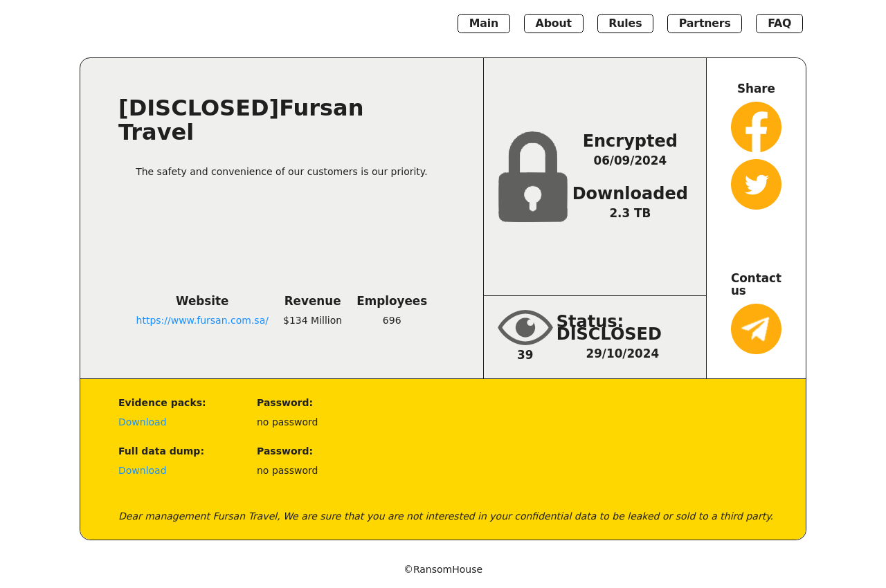
Task: Click the [DISCLOSED]Fursan Travel heading
Action: tap(240, 120)
